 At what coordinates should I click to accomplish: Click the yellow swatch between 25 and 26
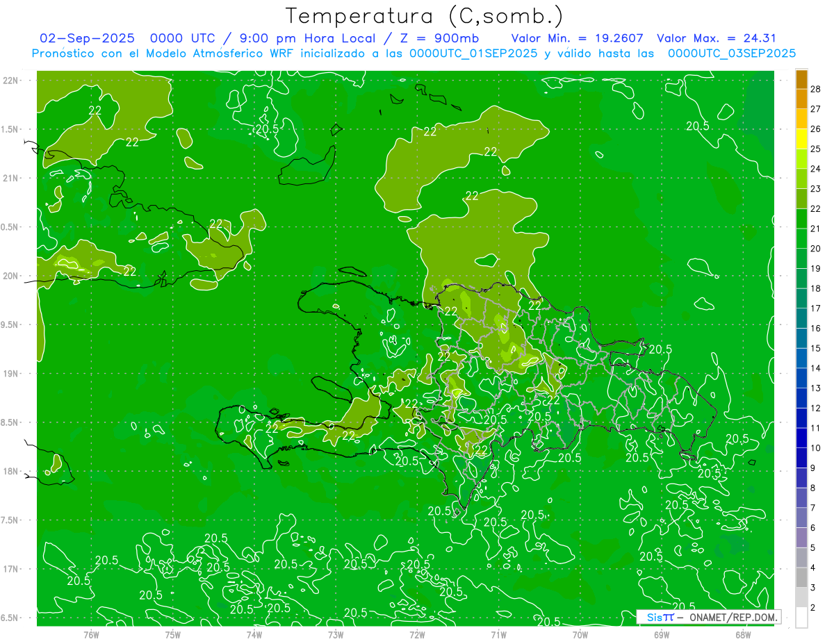click(801, 139)
